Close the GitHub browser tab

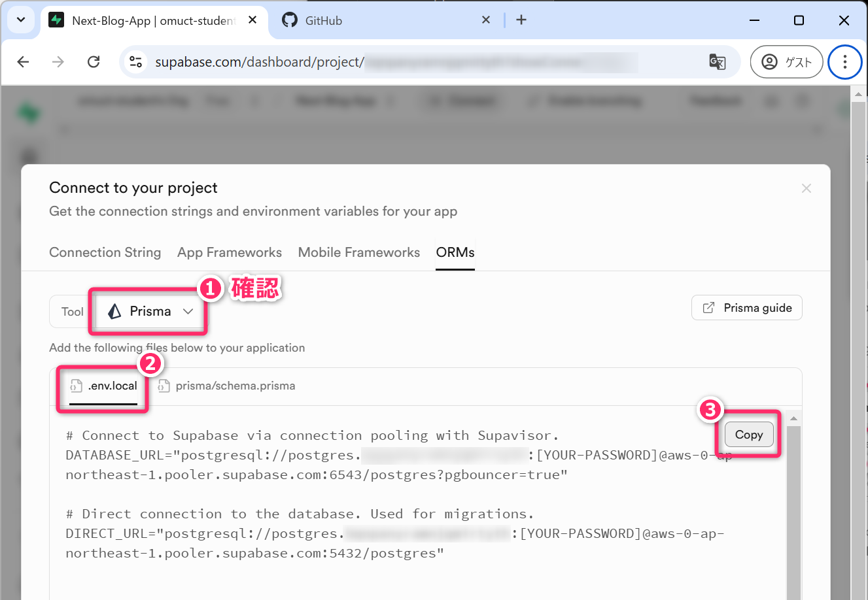pyautogui.click(x=486, y=20)
